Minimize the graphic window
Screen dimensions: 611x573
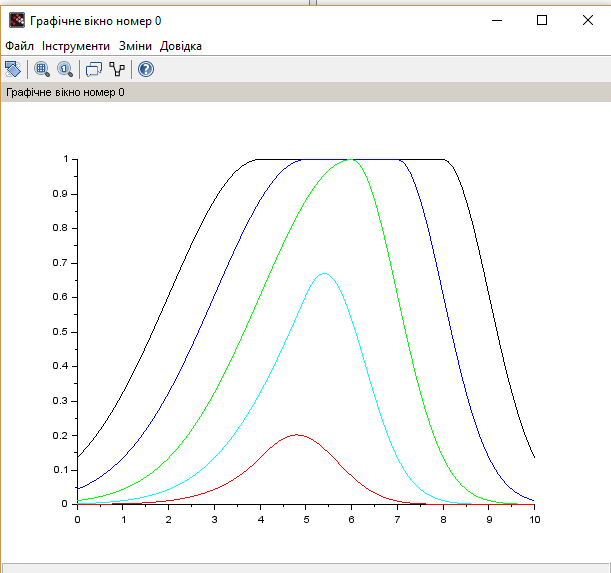coord(496,20)
